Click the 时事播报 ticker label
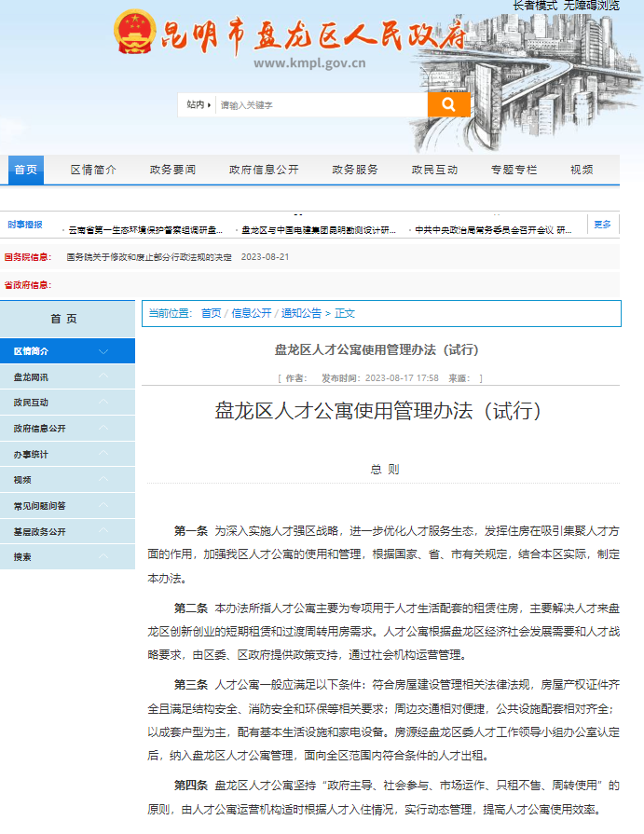The image size is (644, 834). click(25, 225)
